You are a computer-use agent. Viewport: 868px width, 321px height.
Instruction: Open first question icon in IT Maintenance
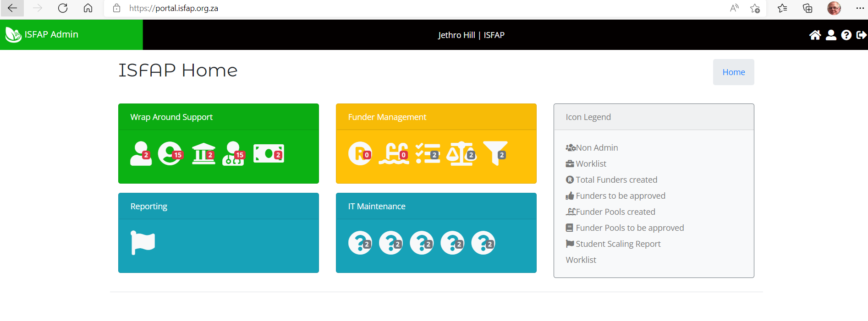pyautogui.click(x=360, y=243)
